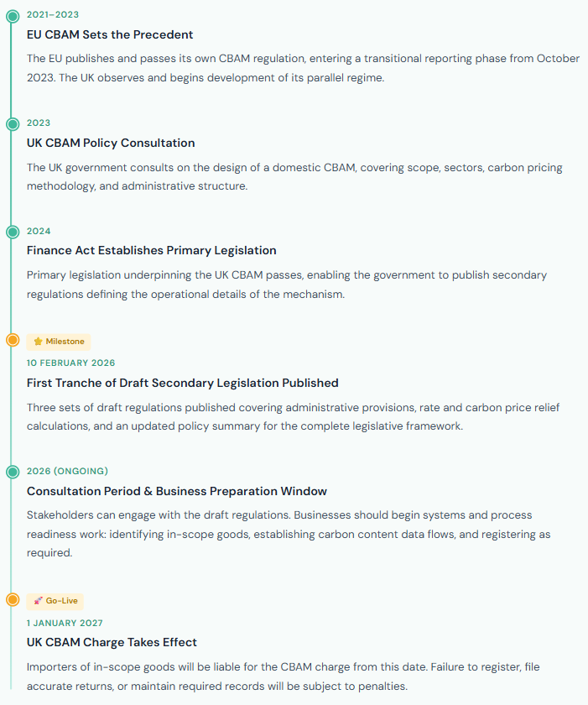The image size is (588, 705).
Task: Click the star icon in the Milestone badge
Action: [x=38, y=342]
